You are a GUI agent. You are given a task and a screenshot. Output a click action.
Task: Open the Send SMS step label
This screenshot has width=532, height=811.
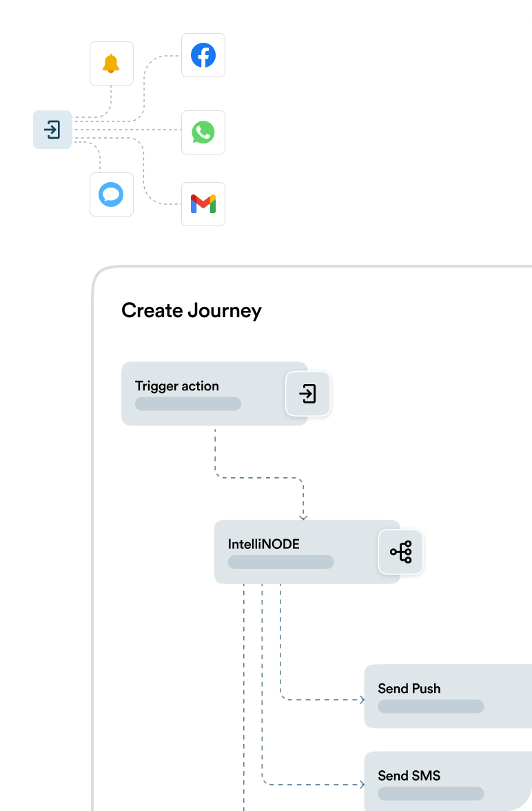pos(409,776)
